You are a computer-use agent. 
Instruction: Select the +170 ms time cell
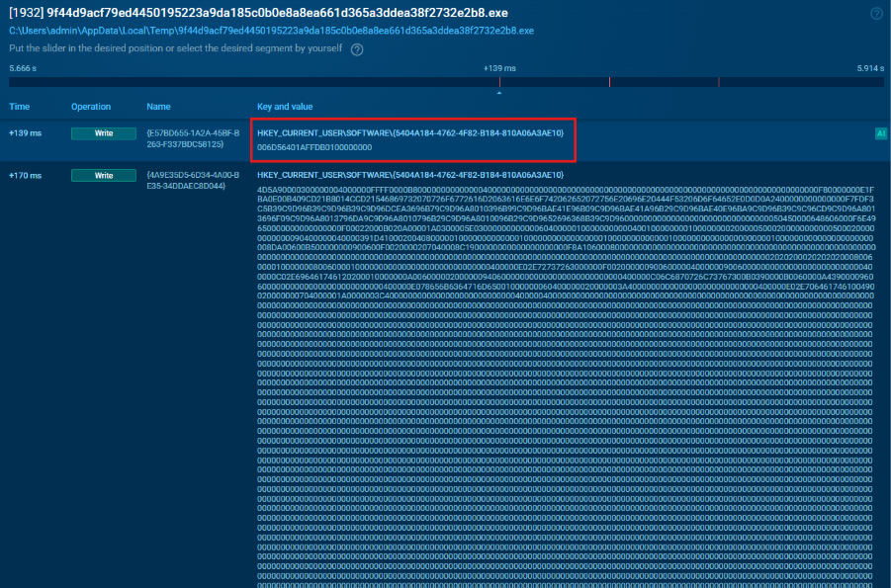[25, 176]
